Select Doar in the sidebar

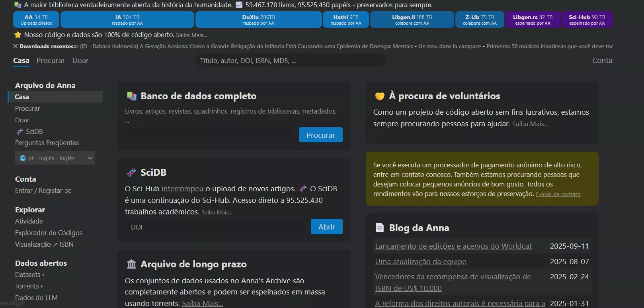coord(22,120)
